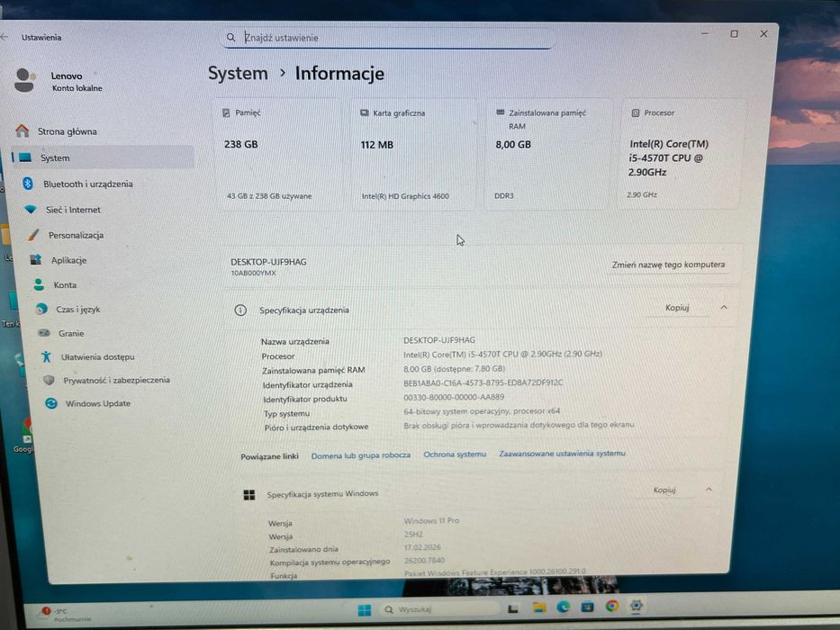
Task: Click the shield icon beside Prywatność
Action: (49, 380)
